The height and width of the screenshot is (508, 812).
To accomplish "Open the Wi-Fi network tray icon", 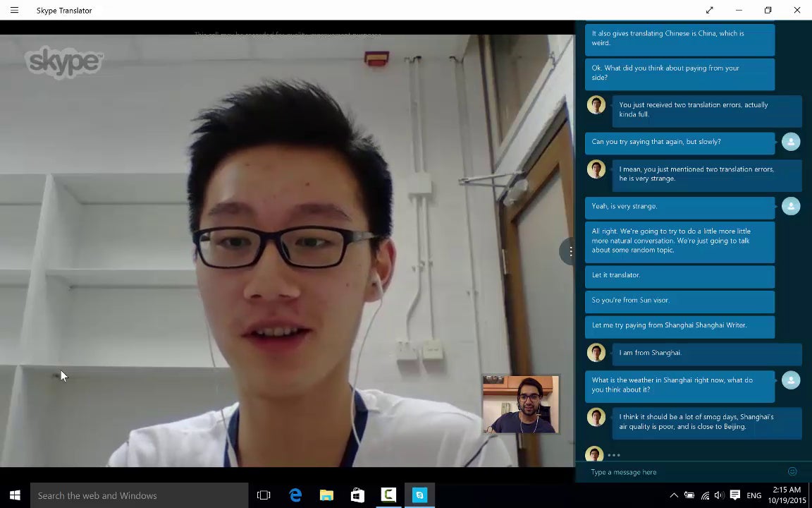I will click(x=705, y=495).
